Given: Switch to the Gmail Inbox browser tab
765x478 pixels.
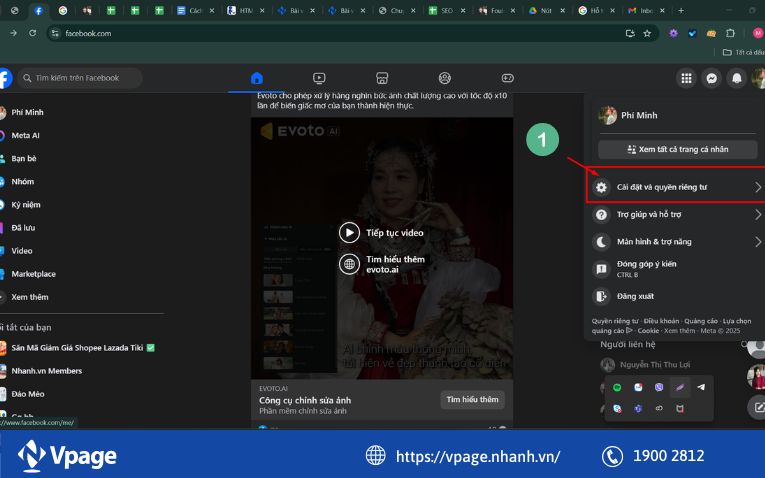Looking at the screenshot, I should coord(646,10).
